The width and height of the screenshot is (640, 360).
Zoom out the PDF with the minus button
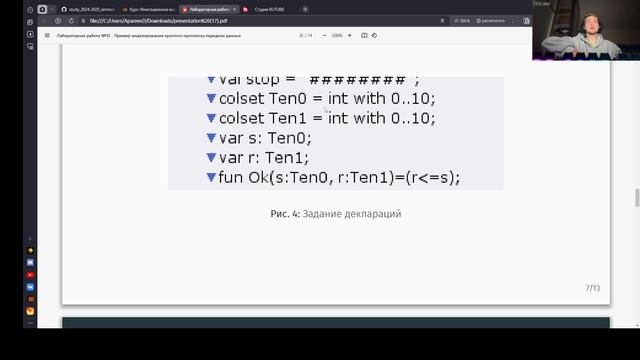click(324, 36)
